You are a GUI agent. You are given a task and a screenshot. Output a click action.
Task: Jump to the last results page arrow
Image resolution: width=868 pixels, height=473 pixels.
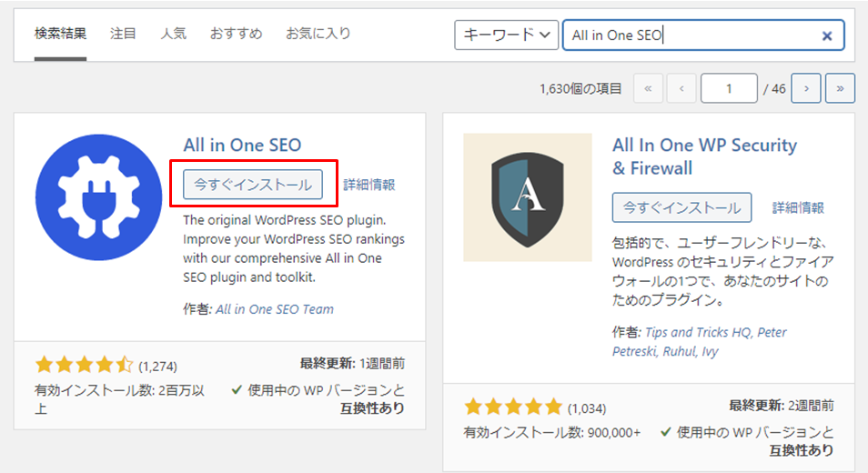[x=840, y=88]
